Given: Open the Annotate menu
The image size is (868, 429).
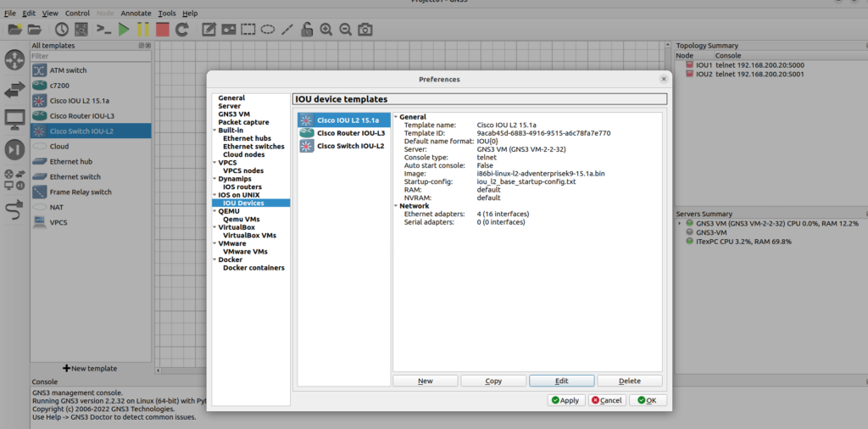Looking at the screenshot, I should [x=136, y=14].
